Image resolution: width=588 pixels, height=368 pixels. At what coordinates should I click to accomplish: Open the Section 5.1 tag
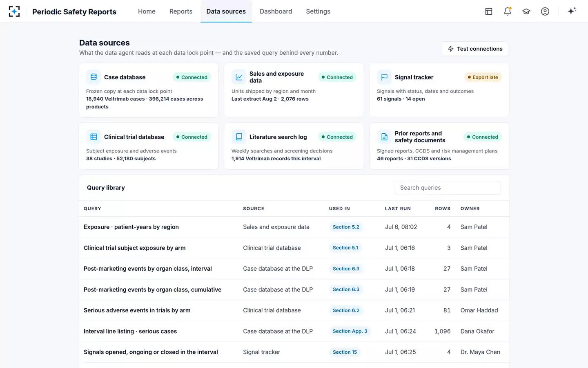[345, 248]
